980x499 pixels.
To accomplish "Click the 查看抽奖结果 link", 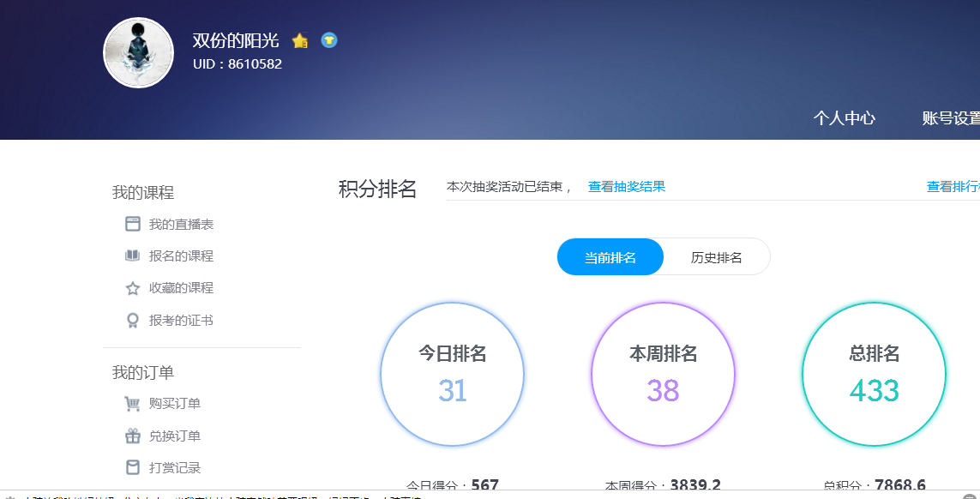I will (x=626, y=187).
